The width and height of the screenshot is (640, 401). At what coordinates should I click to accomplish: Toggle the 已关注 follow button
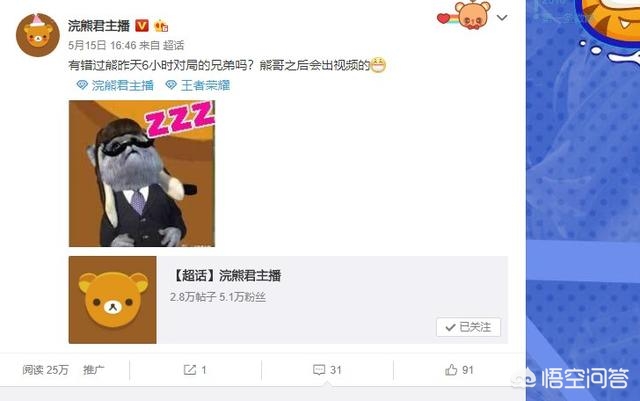(468, 327)
